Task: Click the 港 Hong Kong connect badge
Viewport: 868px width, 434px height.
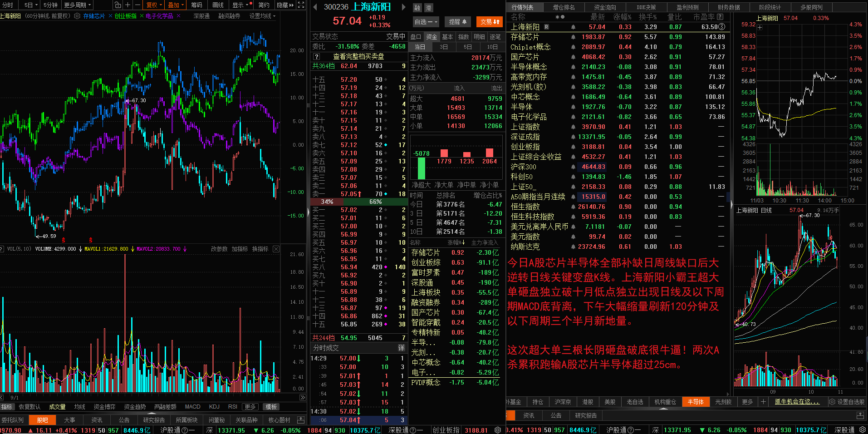Action: pyautogui.click(x=428, y=8)
